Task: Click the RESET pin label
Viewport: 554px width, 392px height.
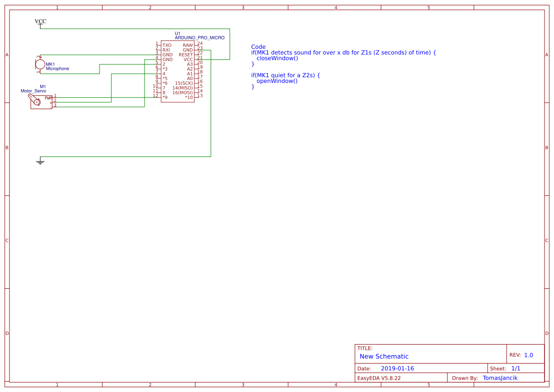Action: [x=185, y=55]
